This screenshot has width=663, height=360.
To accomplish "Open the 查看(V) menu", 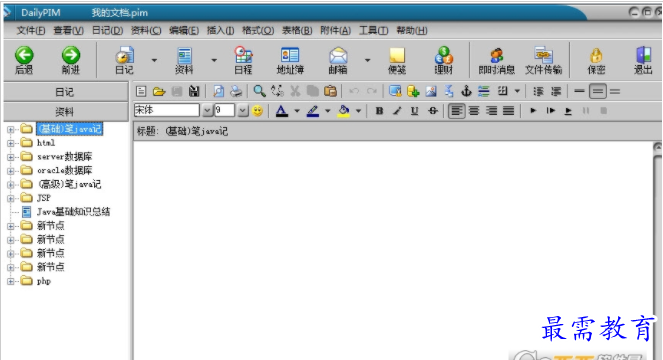I will point(68,30).
